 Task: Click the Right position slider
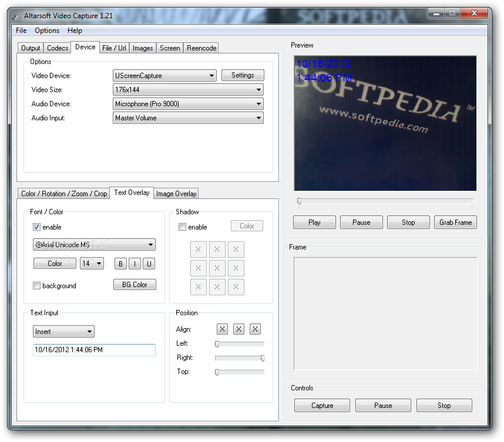pos(240,358)
